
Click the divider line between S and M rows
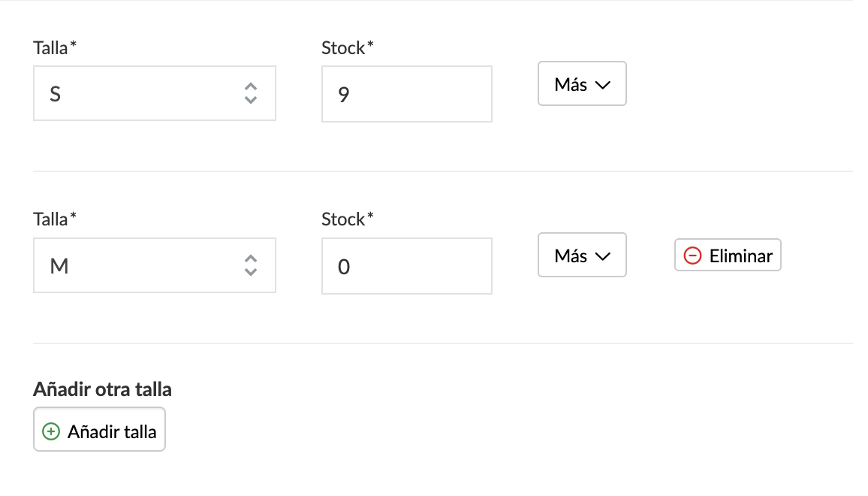point(443,171)
